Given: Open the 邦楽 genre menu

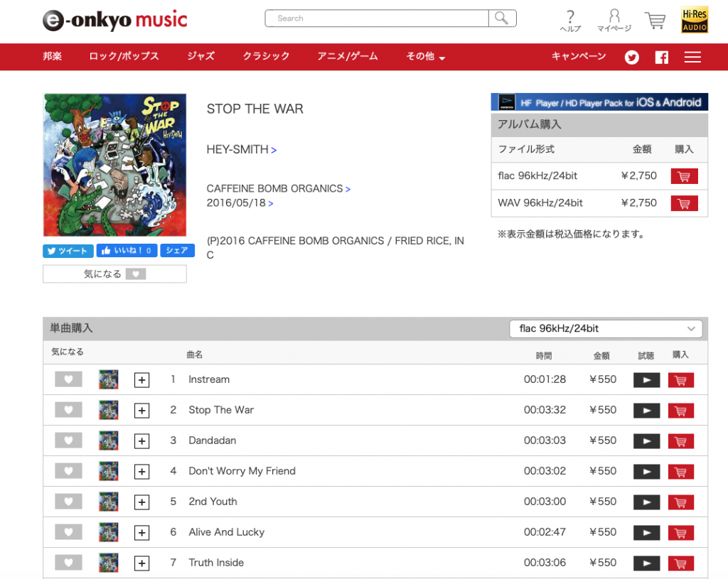Looking at the screenshot, I should [53, 56].
